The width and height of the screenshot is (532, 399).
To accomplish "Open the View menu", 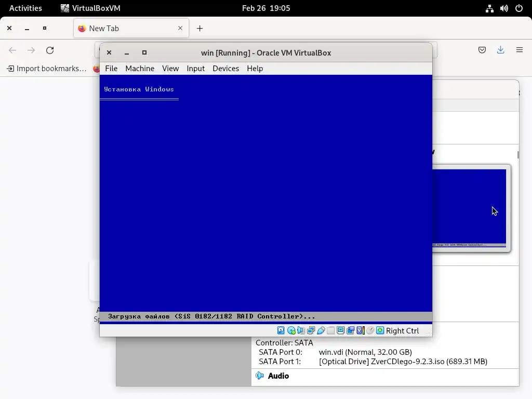I will (x=170, y=69).
